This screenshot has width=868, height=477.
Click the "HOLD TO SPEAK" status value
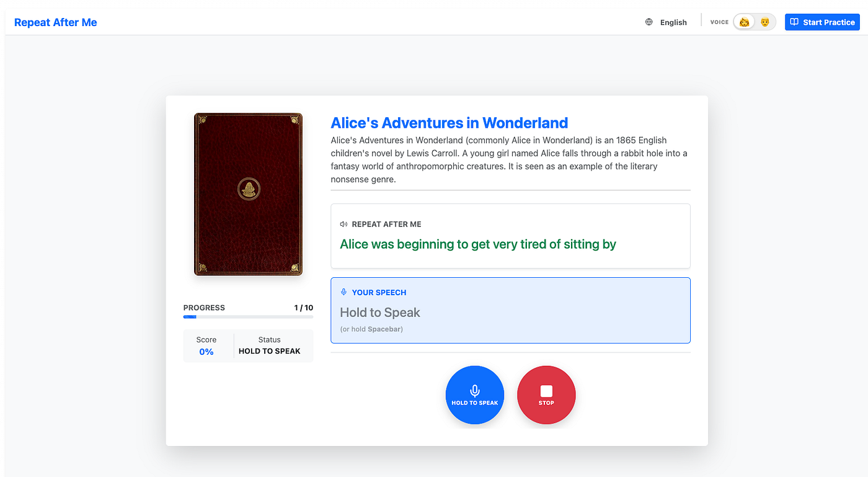pos(270,351)
